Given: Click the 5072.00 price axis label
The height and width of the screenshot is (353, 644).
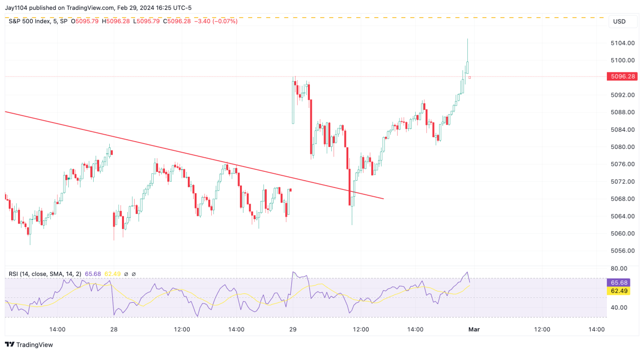Looking at the screenshot, I should tap(623, 182).
